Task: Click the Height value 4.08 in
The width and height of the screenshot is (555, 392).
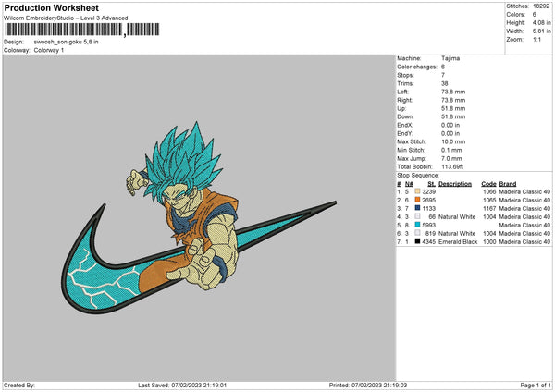Action: (x=541, y=22)
